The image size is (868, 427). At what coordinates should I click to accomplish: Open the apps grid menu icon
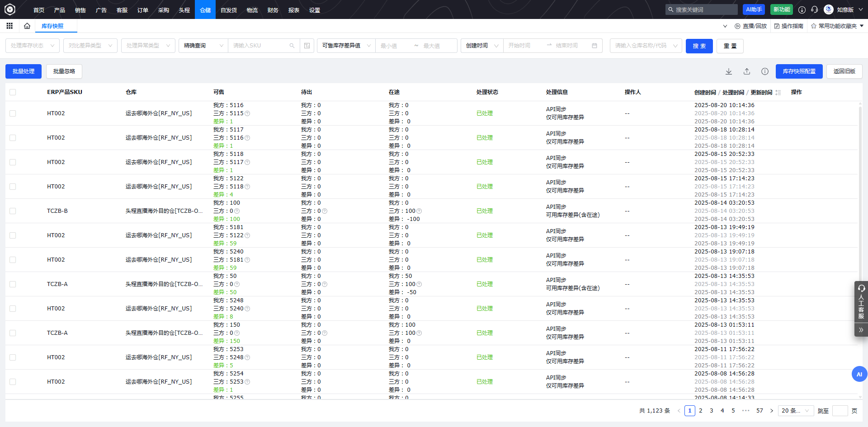tap(9, 26)
